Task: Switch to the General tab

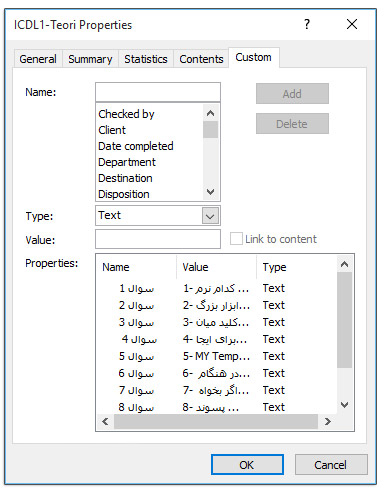Action: (x=38, y=59)
